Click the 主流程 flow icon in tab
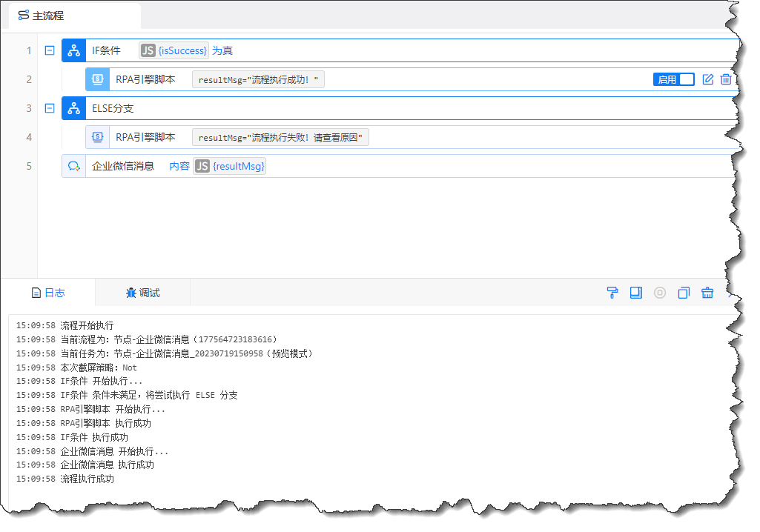The height and width of the screenshot is (532, 760). click(x=23, y=15)
